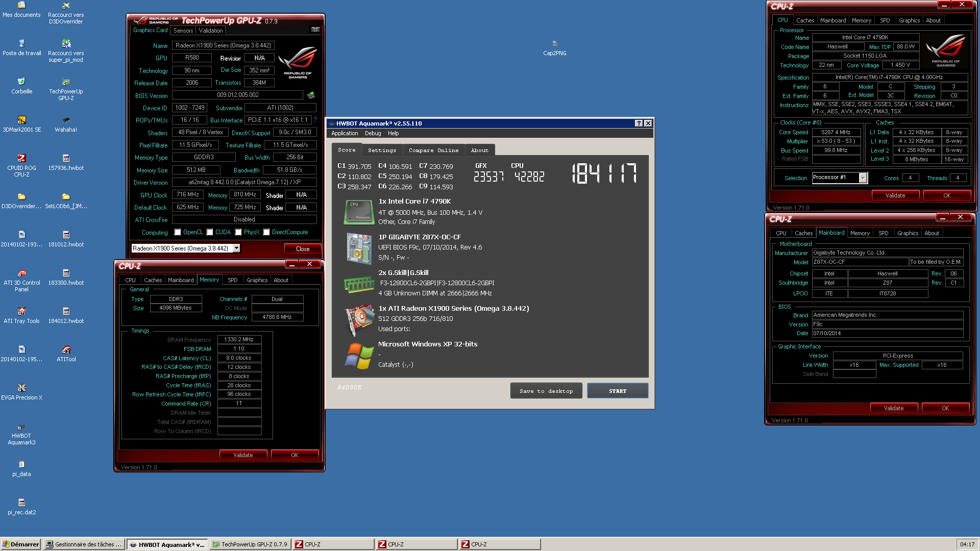Image resolution: width=980 pixels, height=551 pixels.
Task: Click GPU-Z BIOS Version field
Action: click(x=237, y=95)
